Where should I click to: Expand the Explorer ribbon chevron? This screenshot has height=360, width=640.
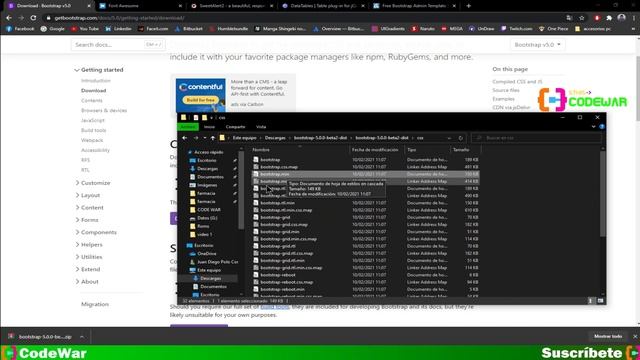click(x=593, y=127)
